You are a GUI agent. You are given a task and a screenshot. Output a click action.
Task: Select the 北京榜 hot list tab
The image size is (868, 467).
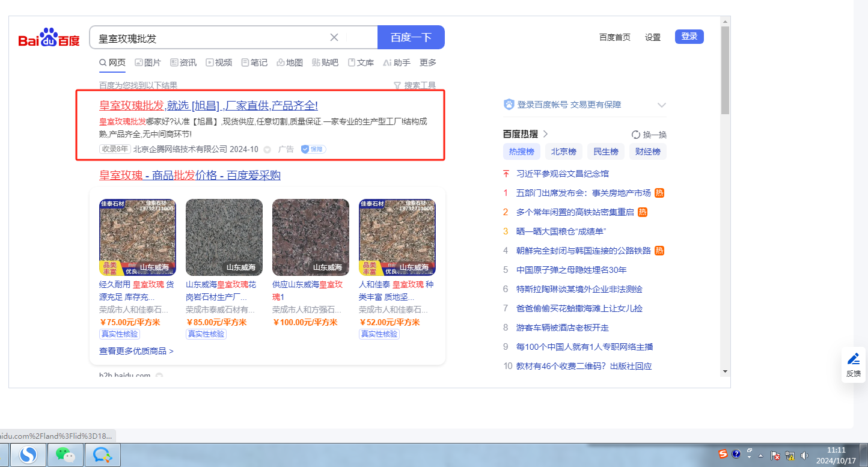563,151
